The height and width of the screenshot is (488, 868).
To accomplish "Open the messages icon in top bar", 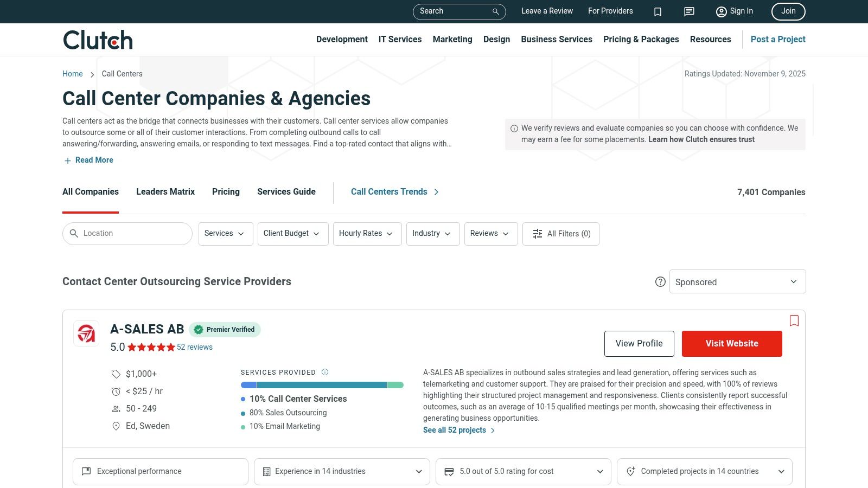I will pos(688,11).
